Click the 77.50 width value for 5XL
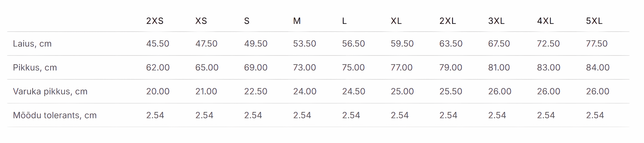This screenshot has height=143, width=644. (x=596, y=44)
